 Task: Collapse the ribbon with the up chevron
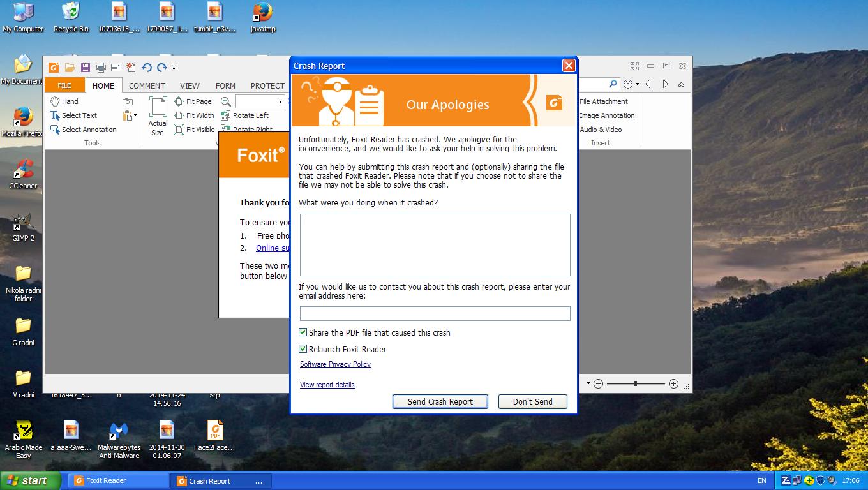681,84
